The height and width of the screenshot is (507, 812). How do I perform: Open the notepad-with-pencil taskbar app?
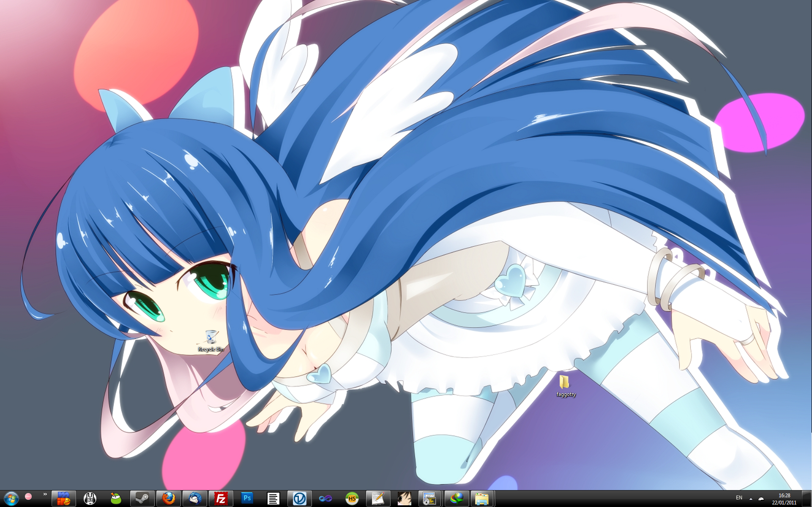[x=378, y=499]
